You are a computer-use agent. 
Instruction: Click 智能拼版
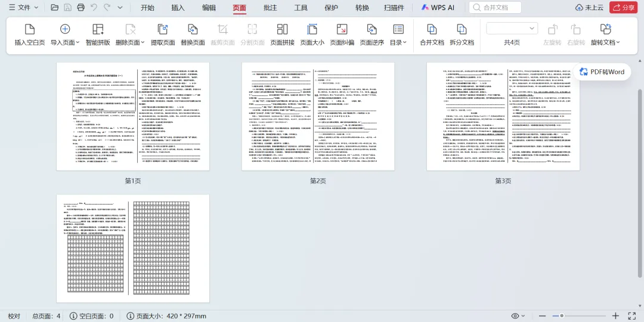tap(98, 35)
